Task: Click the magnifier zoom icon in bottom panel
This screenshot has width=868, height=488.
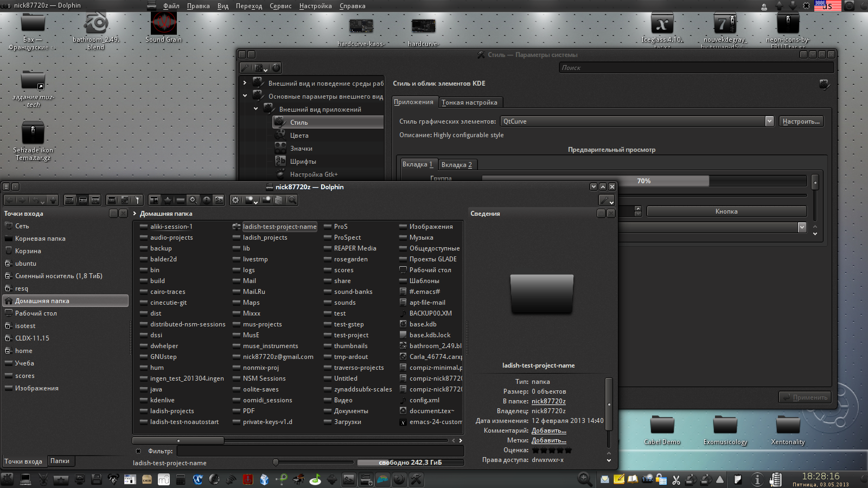Action: 584,479
